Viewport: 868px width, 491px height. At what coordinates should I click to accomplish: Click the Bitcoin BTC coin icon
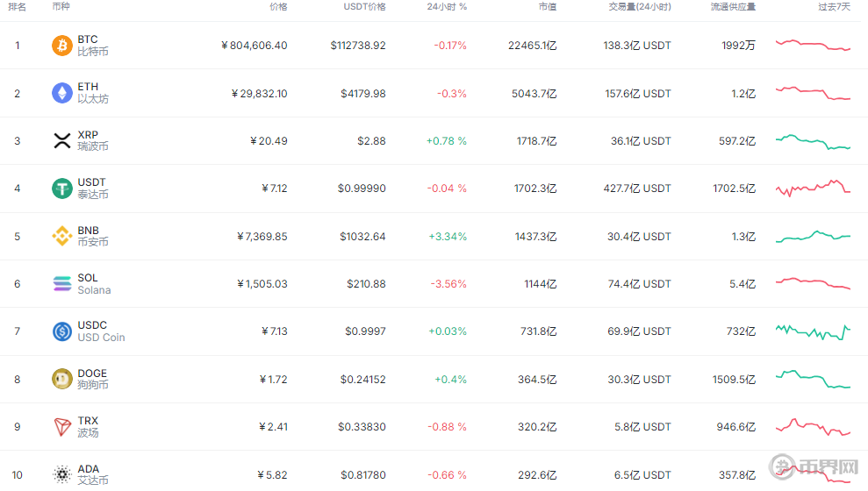point(62,46)
